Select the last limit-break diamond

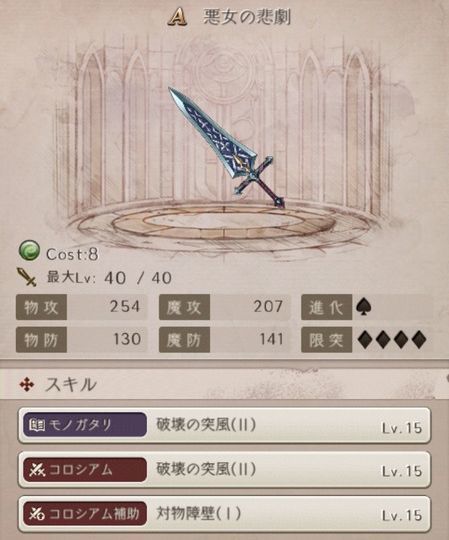click(x=418, y=340)
